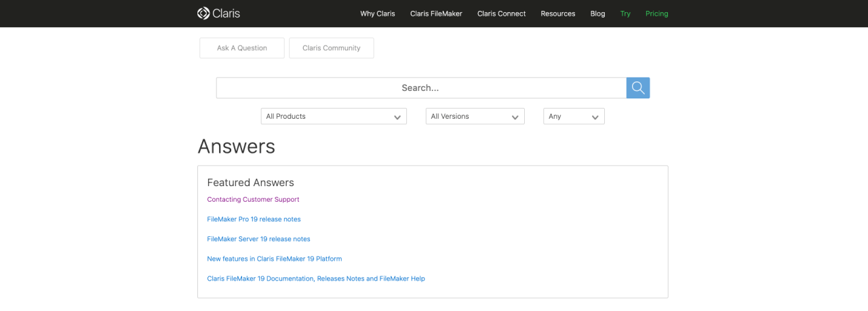The image size is (868, 311).
Task: Open the Pricing page link
Action: click(656, 14)
